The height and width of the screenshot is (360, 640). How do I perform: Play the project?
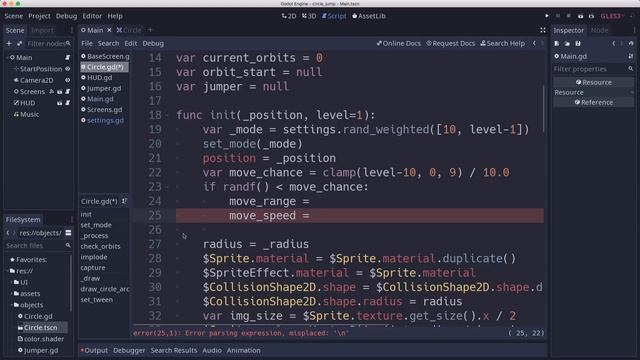coord(547,16)
